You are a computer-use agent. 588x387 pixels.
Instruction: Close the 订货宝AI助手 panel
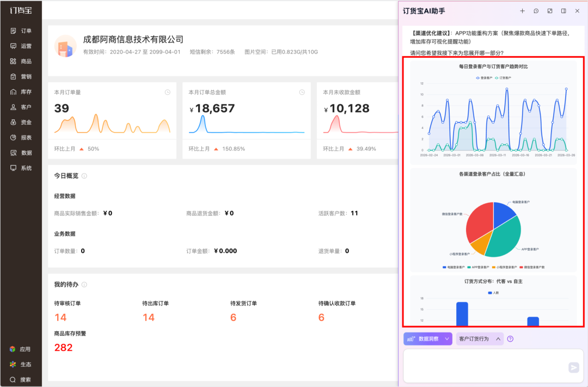pyautogui.click(x=577, y=11)
